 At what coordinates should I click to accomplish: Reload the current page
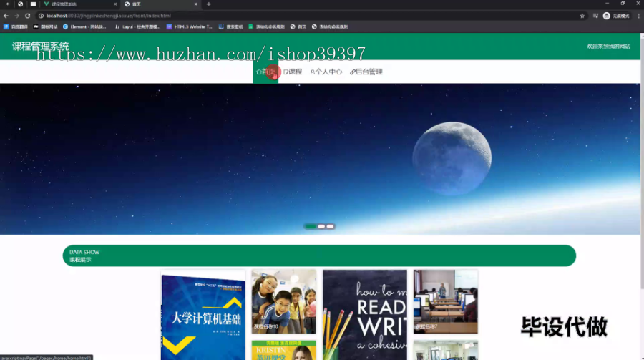27,16
